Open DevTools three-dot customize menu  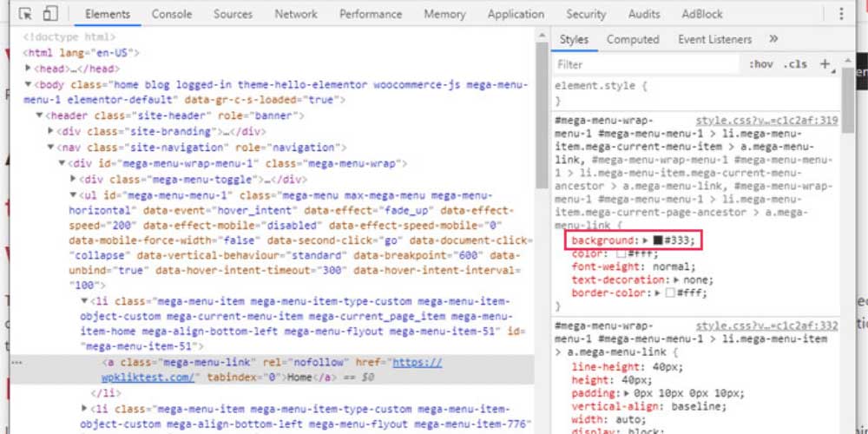click(x=841, y=14)
